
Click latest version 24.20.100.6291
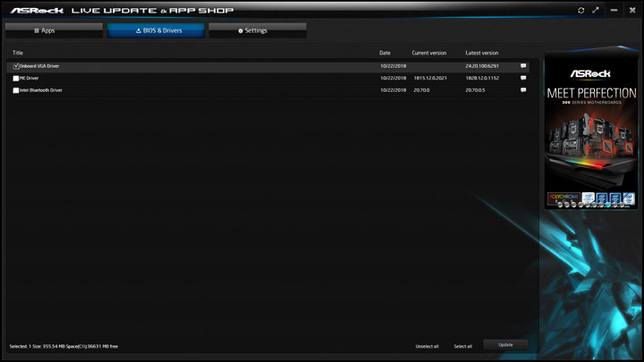coord(482,65)
